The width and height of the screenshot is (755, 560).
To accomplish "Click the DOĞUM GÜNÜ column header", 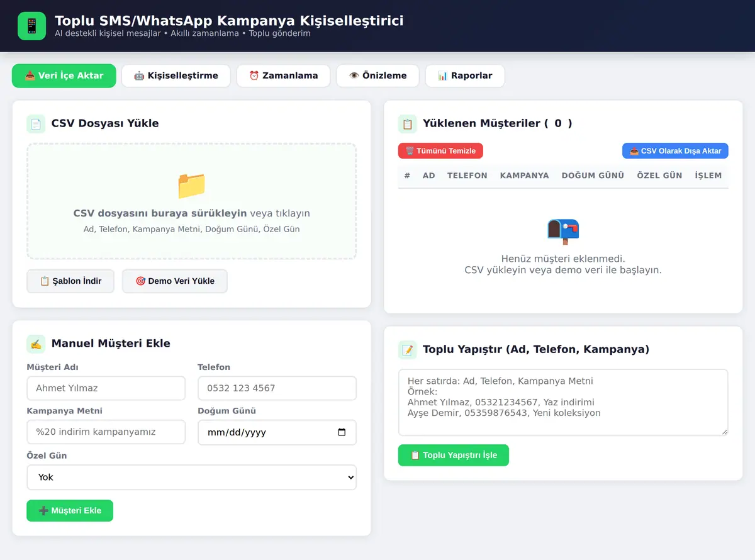I will tap(593, 176).
